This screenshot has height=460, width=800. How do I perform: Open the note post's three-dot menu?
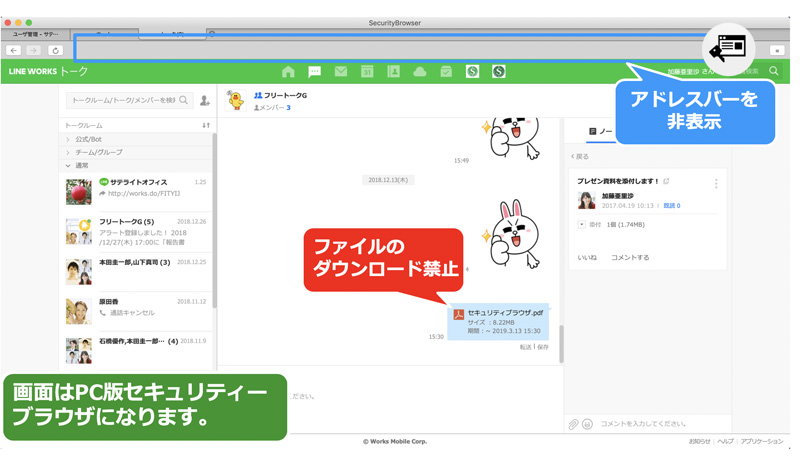(x=716, y=184)
